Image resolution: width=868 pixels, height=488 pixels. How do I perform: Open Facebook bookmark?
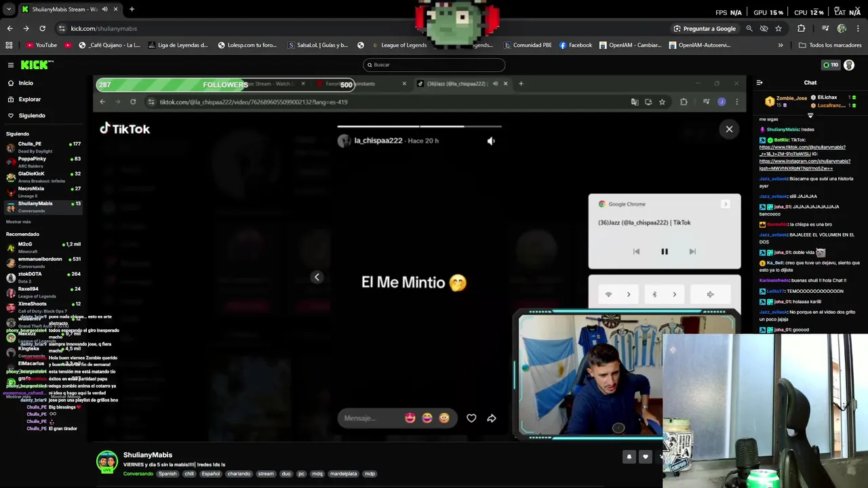[576, 45]
